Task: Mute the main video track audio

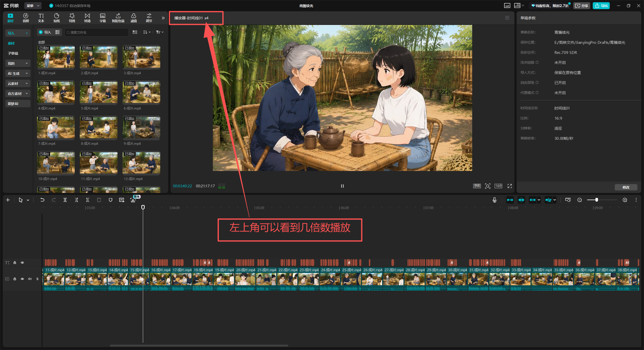Action: coord(30,279)
